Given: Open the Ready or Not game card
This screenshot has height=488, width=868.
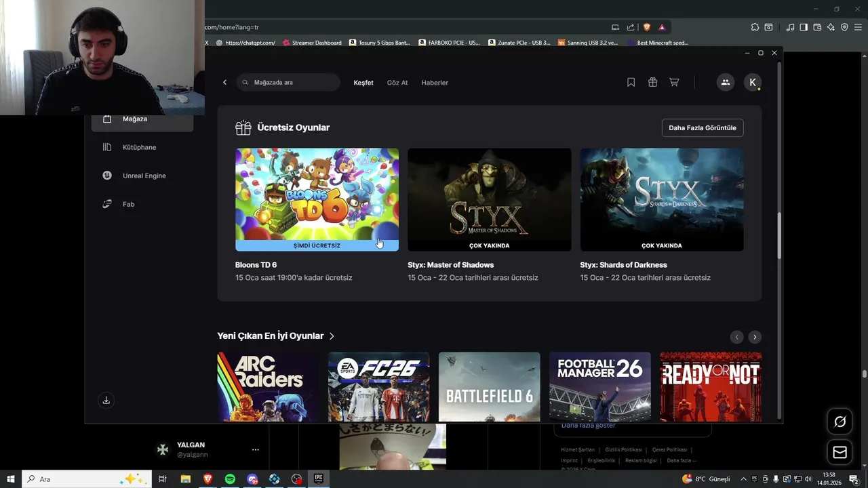Looking at the screenshot, I should tap(710, 387).
